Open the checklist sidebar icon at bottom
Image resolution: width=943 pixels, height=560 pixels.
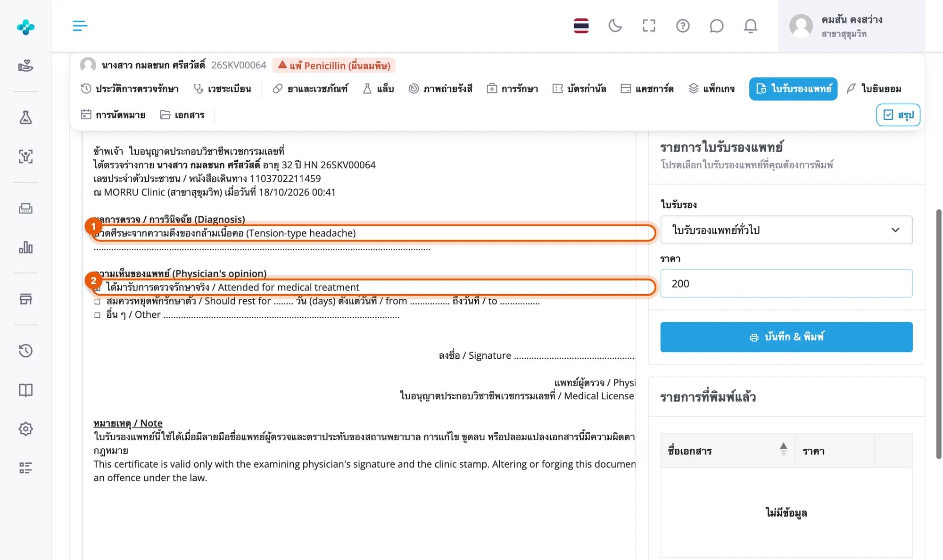click(25, 468)
